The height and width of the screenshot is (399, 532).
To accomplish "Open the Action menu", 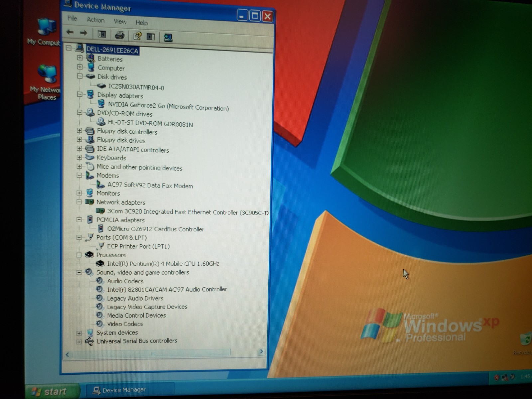I will click(x=96, y=20).
